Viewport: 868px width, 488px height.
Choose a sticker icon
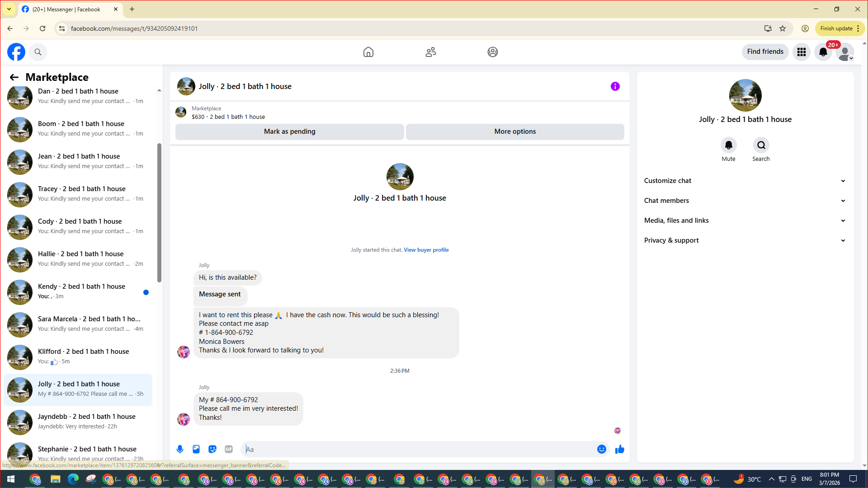click(212, 449)
